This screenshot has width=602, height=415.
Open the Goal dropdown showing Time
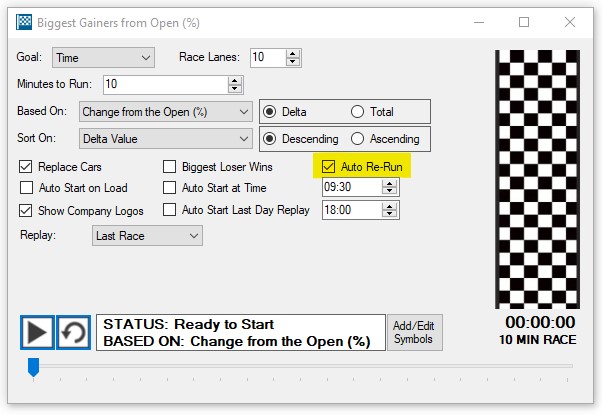click(104, 58)
